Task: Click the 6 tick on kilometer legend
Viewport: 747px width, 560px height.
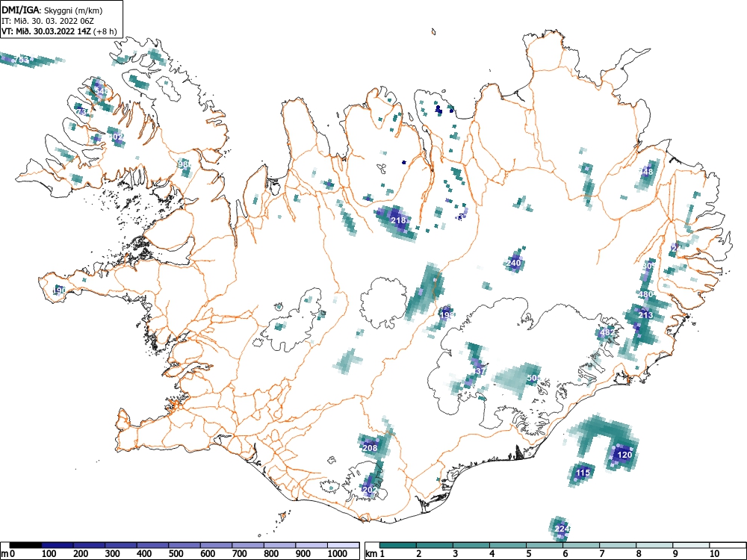Action: [565, 553]
